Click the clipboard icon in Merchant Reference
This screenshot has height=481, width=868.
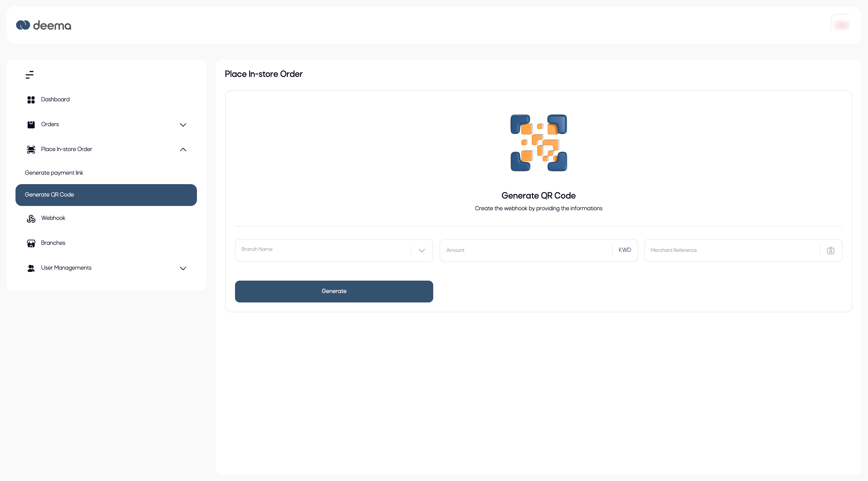tap(831, 250)
